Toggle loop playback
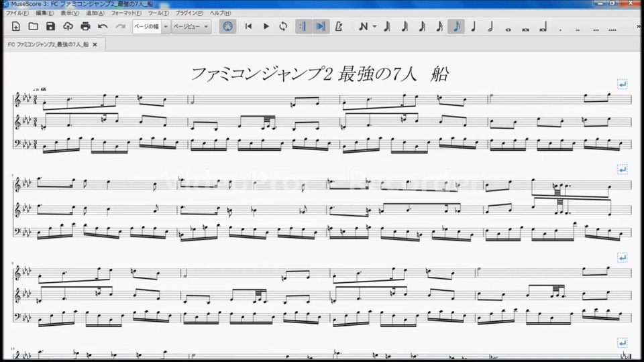Screen dimensions: 644x362 pos(283,27)
